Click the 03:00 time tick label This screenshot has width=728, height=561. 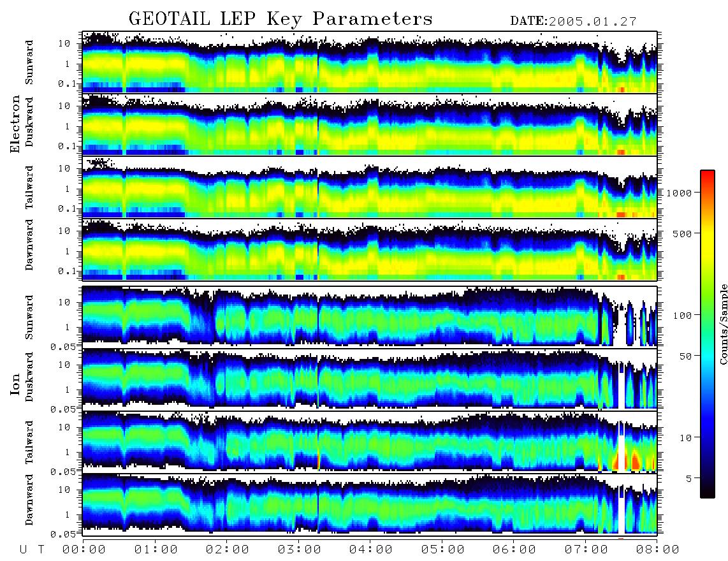click(x=300, y=550)
